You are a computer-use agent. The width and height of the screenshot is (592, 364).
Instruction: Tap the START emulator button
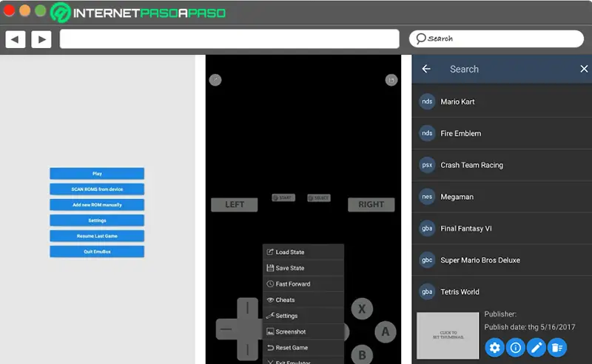click(283, 198)
